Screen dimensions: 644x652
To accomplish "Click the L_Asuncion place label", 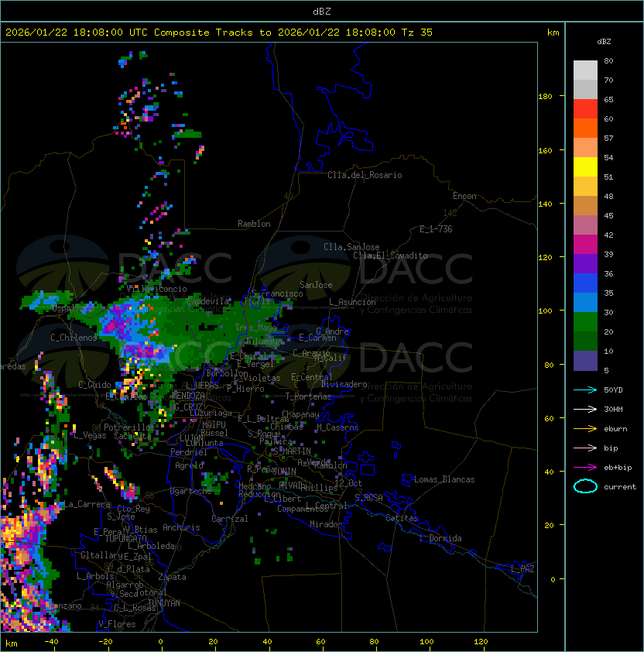I will [352, 302].
